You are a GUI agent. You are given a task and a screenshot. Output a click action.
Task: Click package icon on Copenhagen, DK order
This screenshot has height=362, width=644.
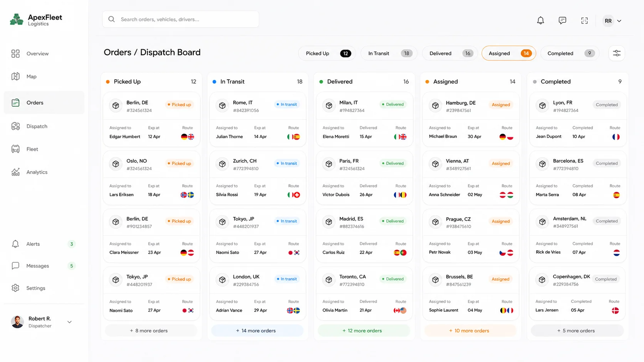pos(542,280)
